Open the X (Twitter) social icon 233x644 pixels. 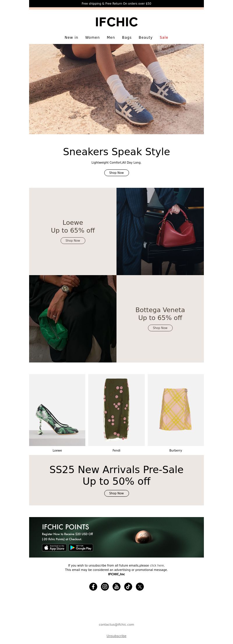coord(140,587)
